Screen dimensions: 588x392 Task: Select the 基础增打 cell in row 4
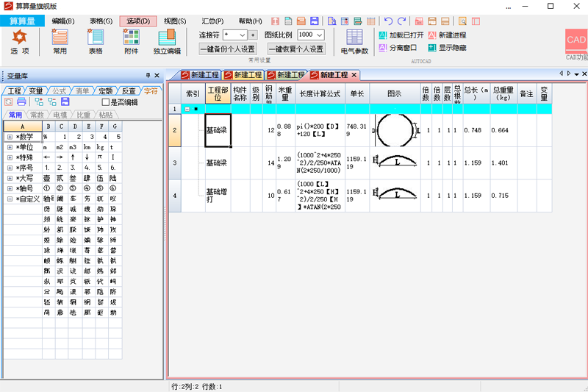point(218,196)
